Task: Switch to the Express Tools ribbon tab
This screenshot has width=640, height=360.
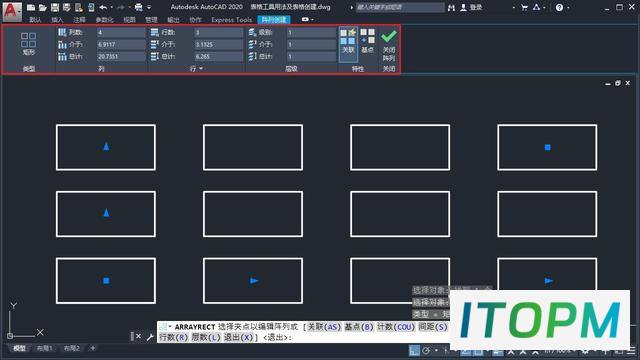Action: click(x=231, y=20)
